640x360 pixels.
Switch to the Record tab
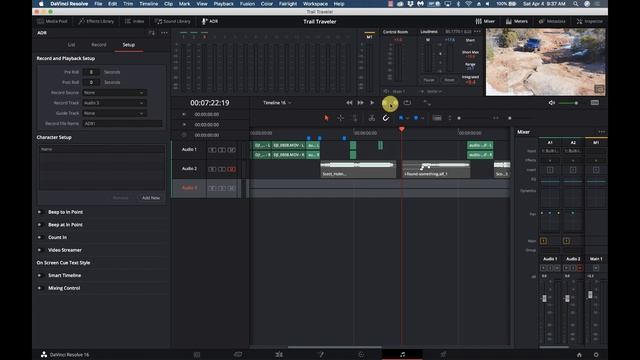coord(99,44)
